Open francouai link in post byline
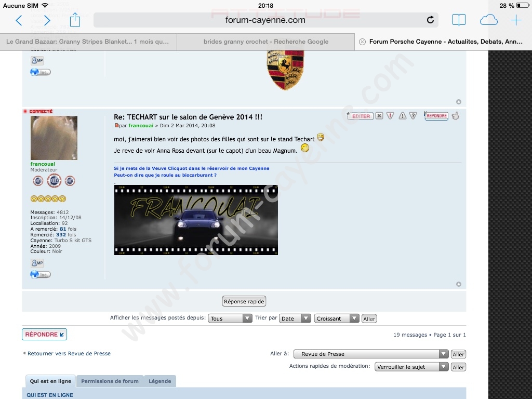532x399 pixels. [x=141, y=126]
